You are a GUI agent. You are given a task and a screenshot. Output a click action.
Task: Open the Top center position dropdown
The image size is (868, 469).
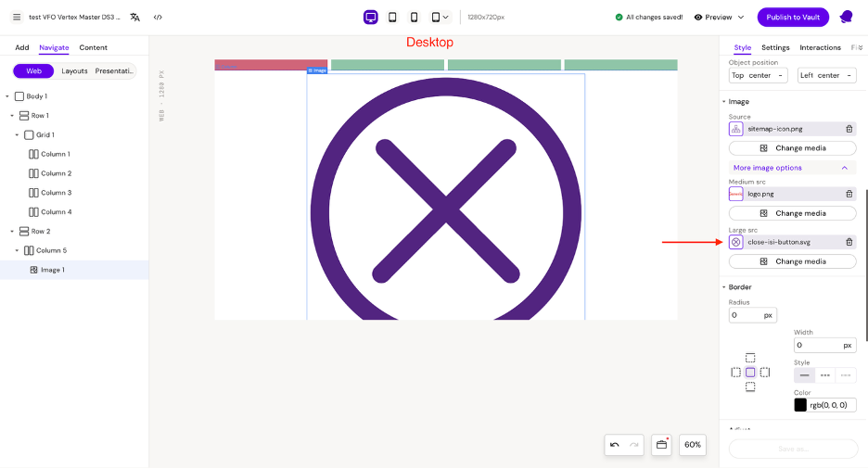[758, 75]
